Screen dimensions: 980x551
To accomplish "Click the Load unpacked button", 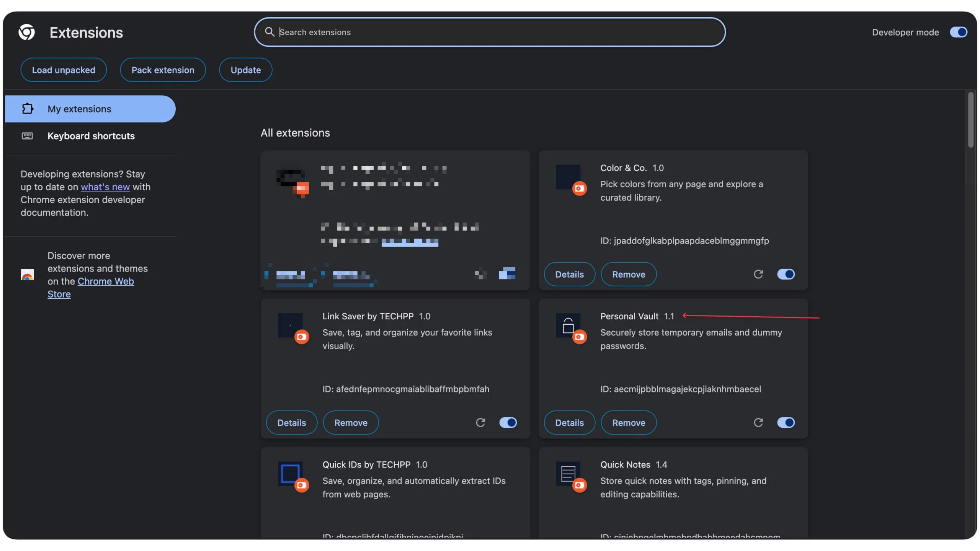I will (64, 70).
